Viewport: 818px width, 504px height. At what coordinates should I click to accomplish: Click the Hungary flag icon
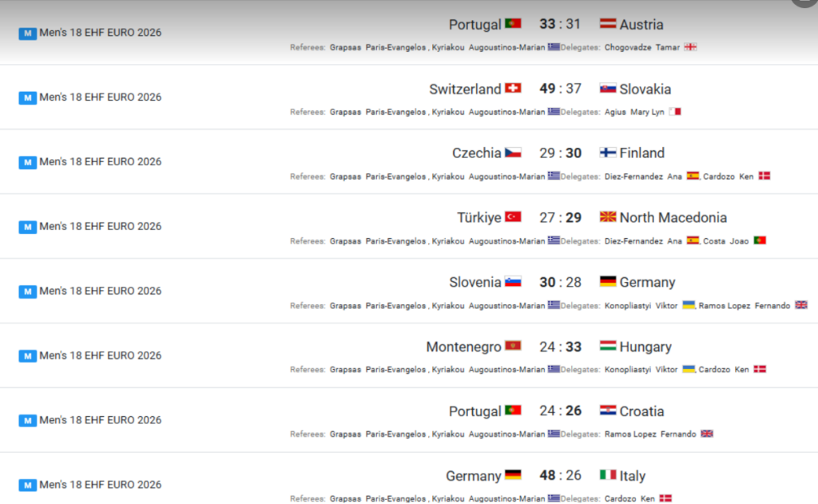click(x=608, y=346)
